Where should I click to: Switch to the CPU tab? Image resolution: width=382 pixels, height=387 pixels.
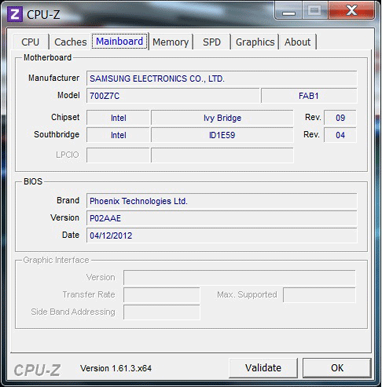click(30, 42)
